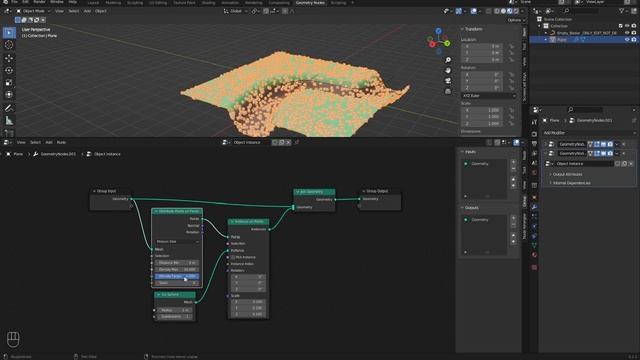Toggle viewport gizmo visibility button
Image resolution: width=640 pixels, height=360 pixels.
click(459, 11)
